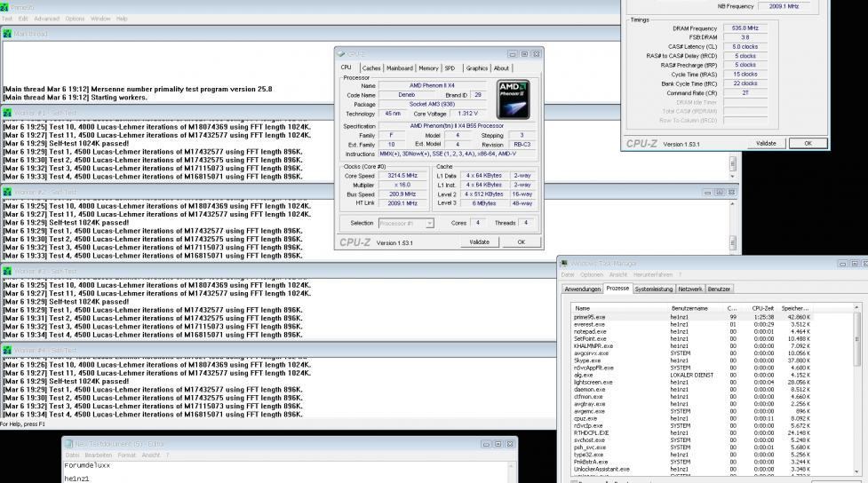Click OK in the CPU-Z processor window
The width and height of the screenshot is (868, 483).
(x=521, y=241)
